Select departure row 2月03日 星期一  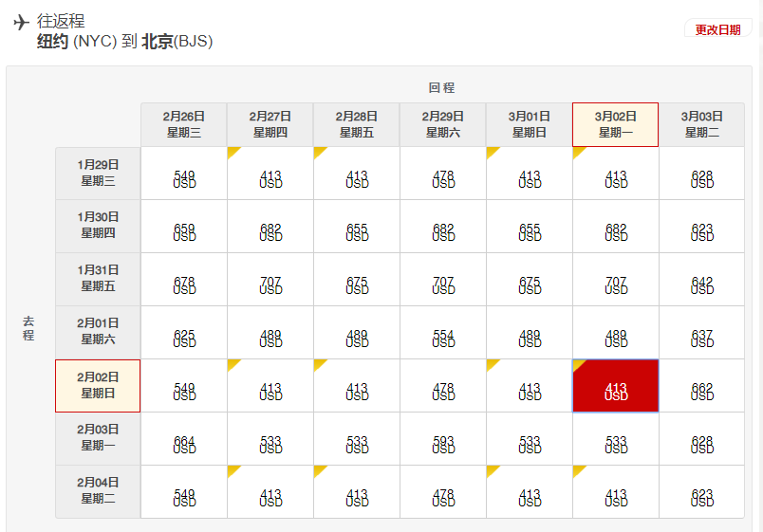point(98,439)
